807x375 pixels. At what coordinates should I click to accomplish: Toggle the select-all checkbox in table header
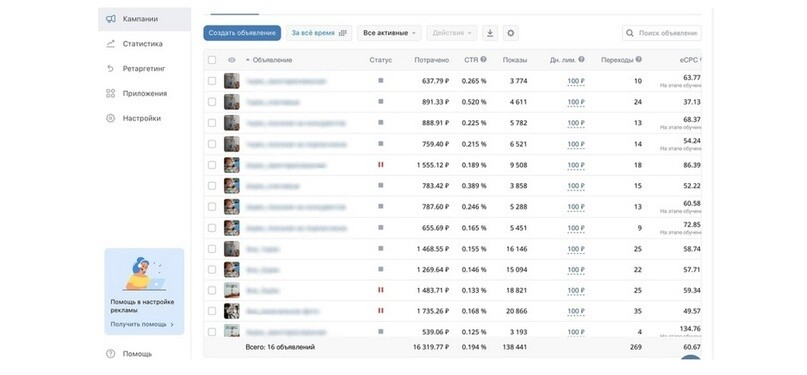tap(212, 60)
